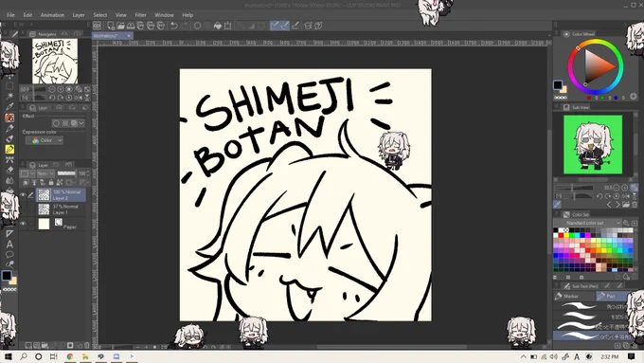644x363 pixels.
Task: Open the Edit menu
Action: point(27,15)
